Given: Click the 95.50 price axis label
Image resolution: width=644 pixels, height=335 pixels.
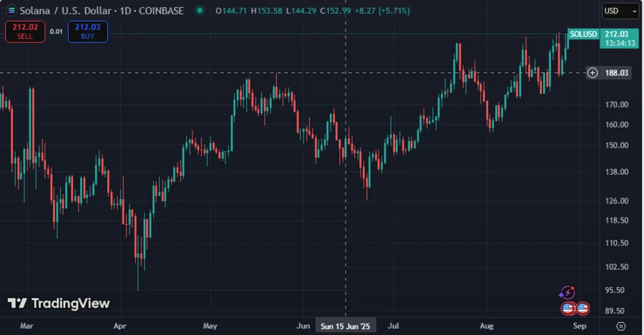Looking at the screenshot, I should click(615, 290).
